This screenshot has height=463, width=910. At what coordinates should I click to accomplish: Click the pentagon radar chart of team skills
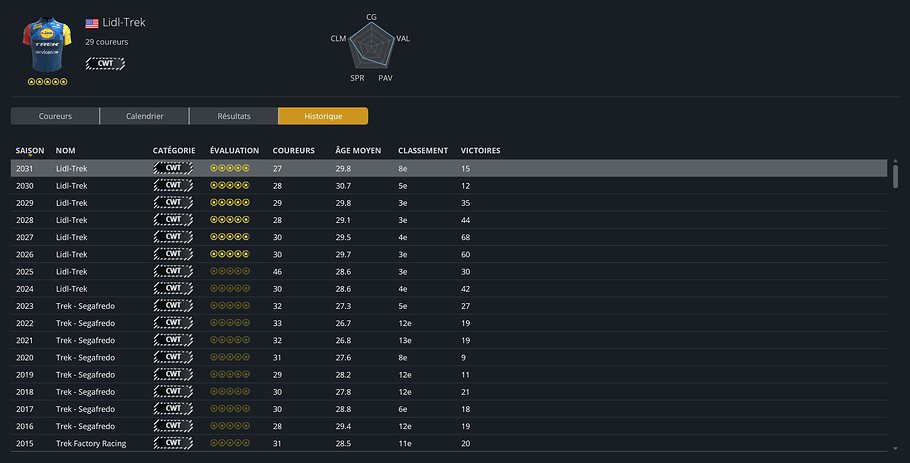coord(371,48)
